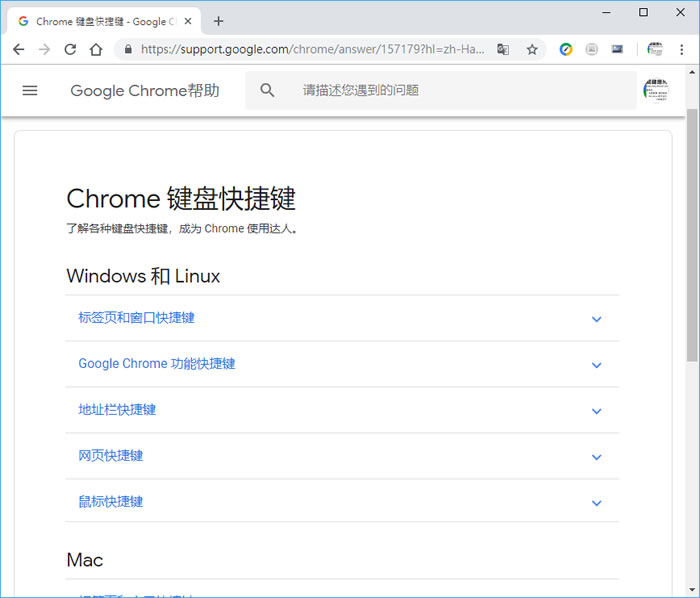This screenshot has height=598, width=700.
Task: Click the URL address bar text
Action: (312, 49)
